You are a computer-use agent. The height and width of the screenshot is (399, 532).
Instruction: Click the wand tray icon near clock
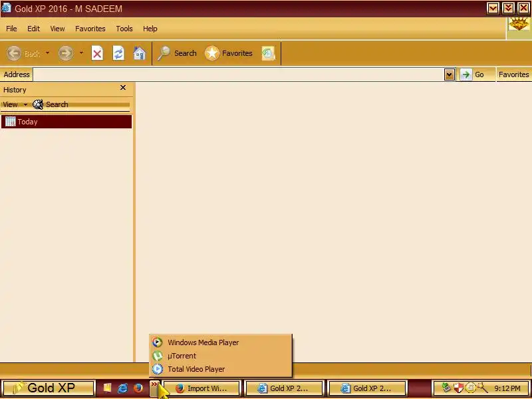481,388
